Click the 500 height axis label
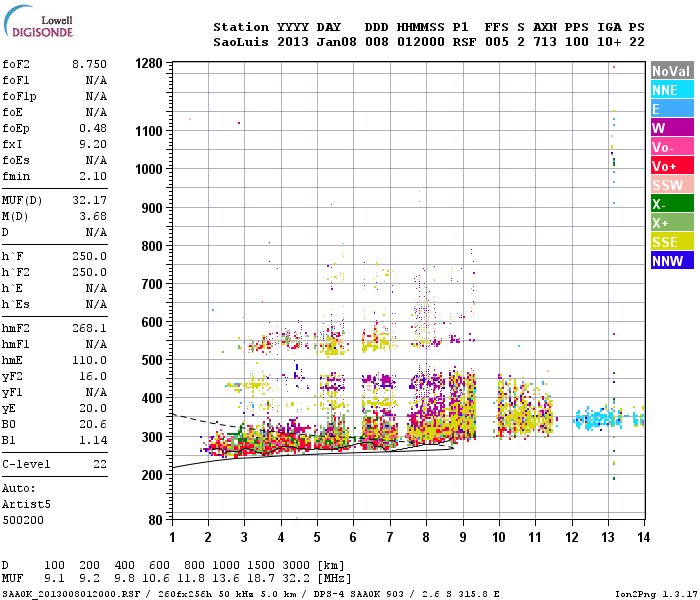 tap(152, 360)
